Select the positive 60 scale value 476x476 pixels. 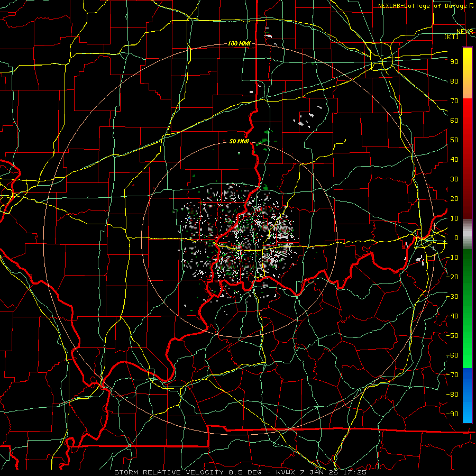coord(454,120)
